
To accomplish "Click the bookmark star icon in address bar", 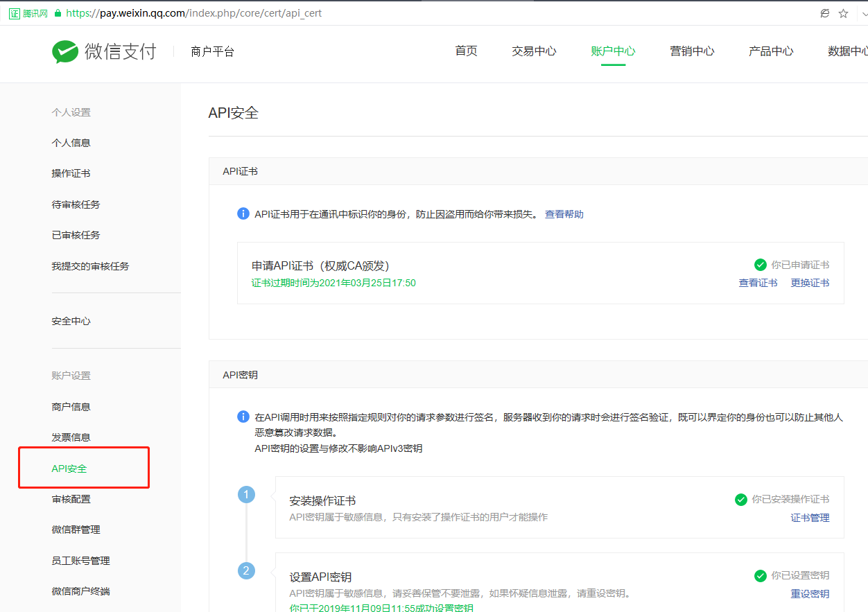I will [844, 13].
